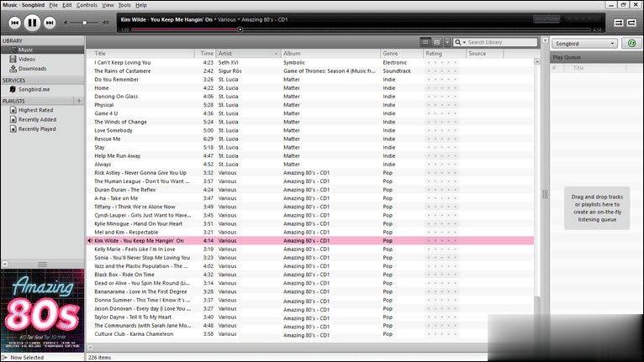
Task: Toggle repeat mode icon
Action: pyautogui.click(x=631, y=23)
